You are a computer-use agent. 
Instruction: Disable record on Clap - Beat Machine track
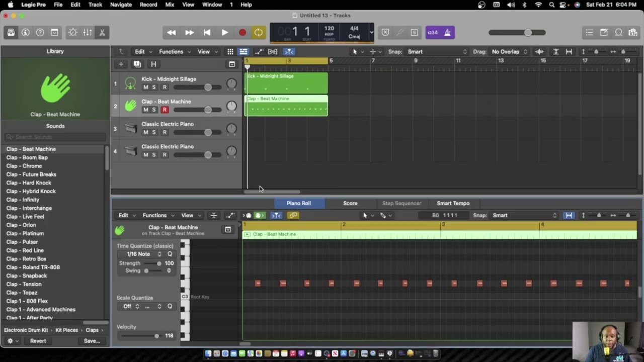165,110
